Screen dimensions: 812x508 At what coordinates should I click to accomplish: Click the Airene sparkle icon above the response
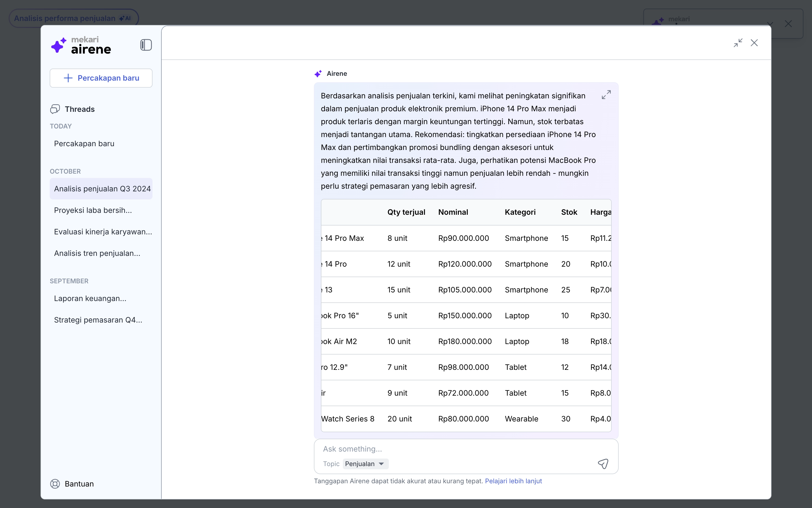(318, 74)
